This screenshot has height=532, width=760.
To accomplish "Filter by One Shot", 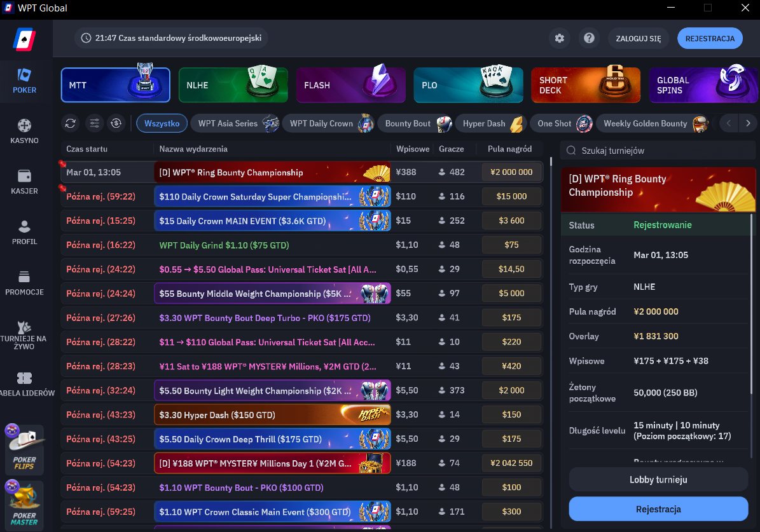I will (562, 123).
